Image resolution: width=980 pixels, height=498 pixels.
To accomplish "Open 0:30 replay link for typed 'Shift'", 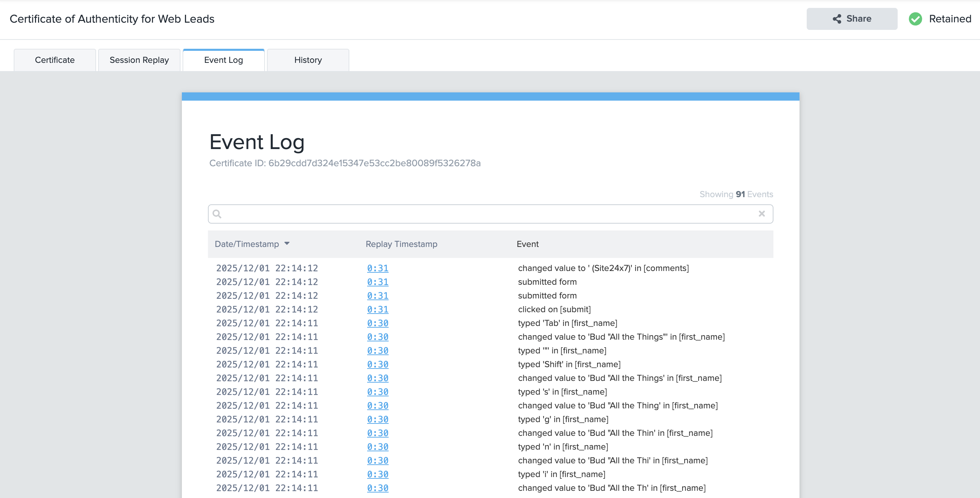I will pos(377,364).
